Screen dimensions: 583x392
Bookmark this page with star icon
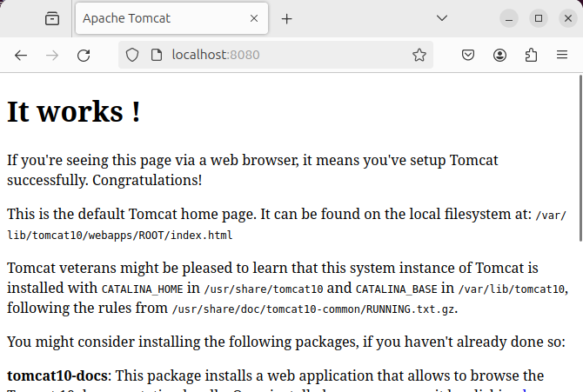419,55
